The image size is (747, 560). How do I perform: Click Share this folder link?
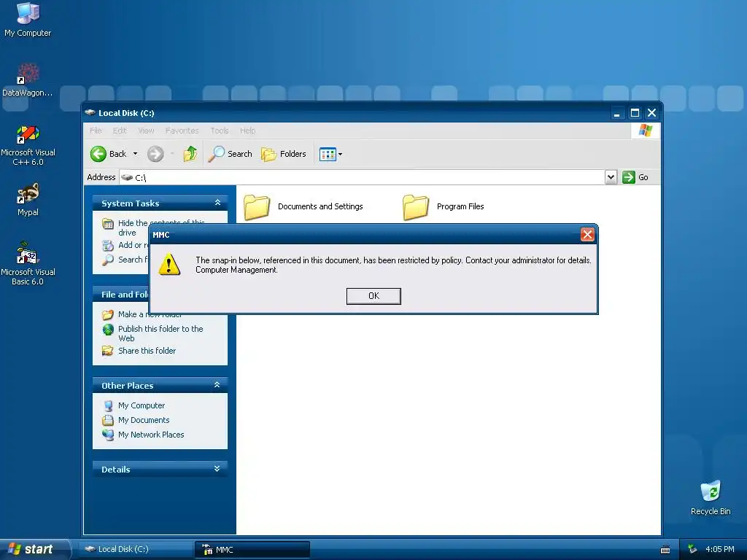(x=147, y=351)
